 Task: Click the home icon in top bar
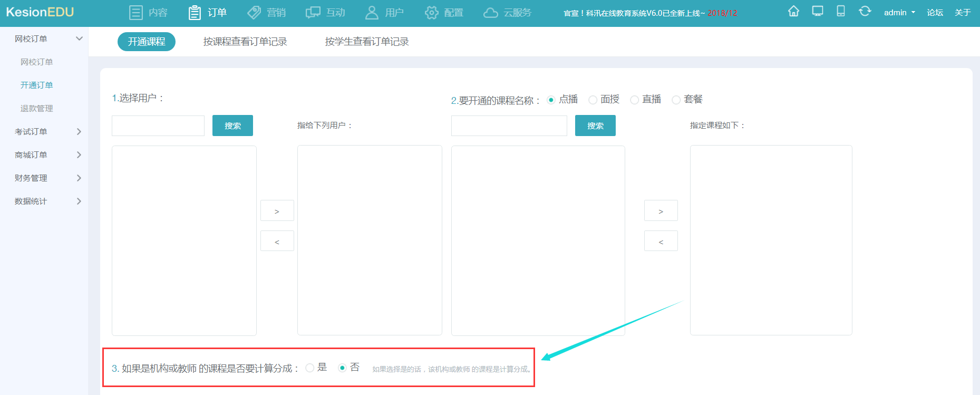pos(793,12)
